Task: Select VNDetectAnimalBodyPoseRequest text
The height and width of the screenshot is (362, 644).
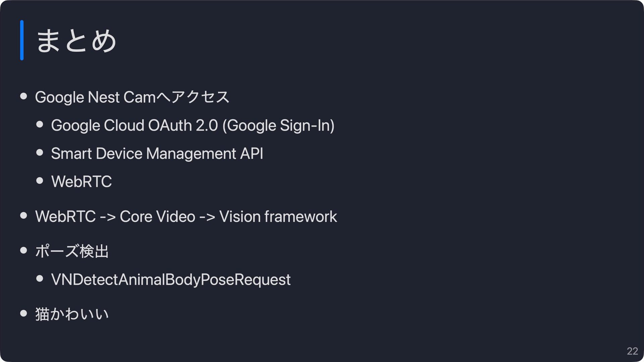Action: pos(171,280)
